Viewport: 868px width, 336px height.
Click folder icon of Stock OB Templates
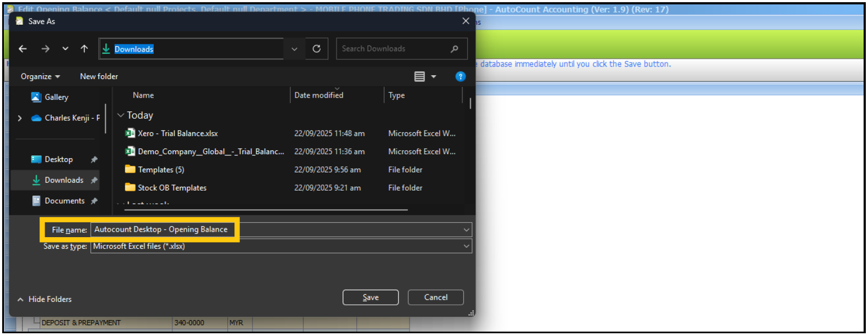coord(130,187)
